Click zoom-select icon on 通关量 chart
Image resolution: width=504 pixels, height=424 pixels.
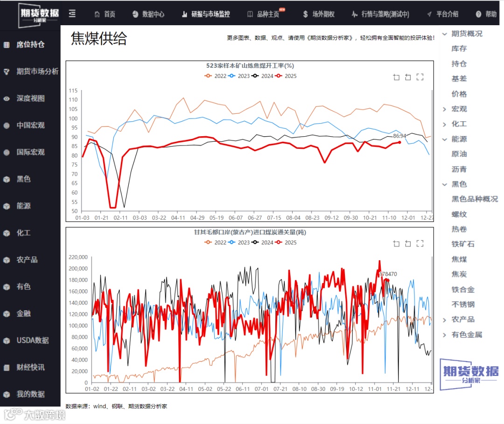396,243
